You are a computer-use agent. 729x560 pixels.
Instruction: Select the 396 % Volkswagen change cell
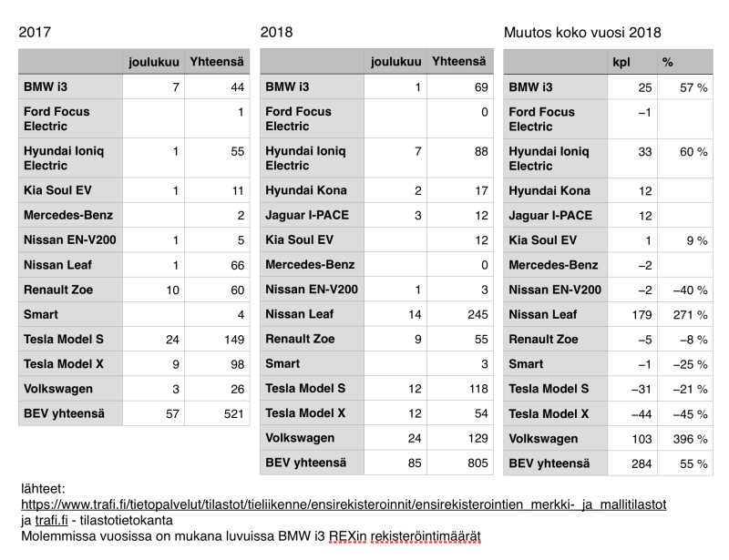(684, 439)
